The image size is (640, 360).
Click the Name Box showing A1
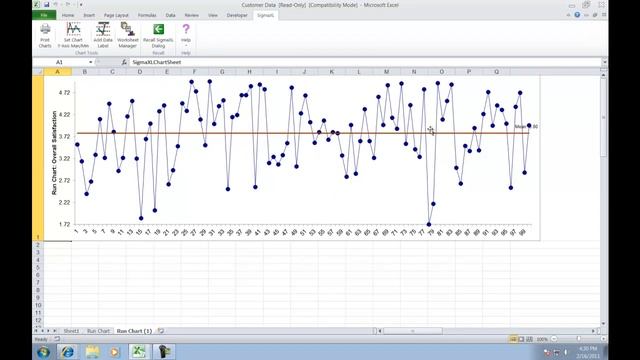[x=60, y=62]
